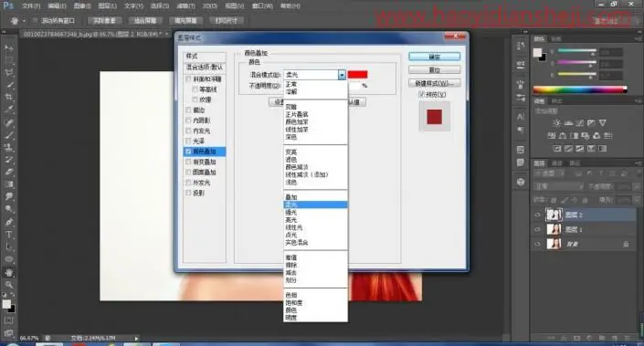Viewport: 644px width, 346px height.
Task: Open the Color panel flyout menu
Action: pos(639,38)
